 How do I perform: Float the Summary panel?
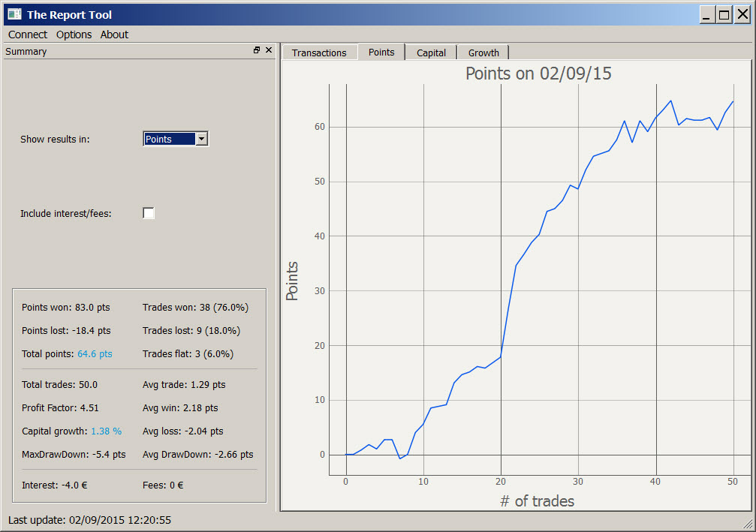click(x=257, y=50)
